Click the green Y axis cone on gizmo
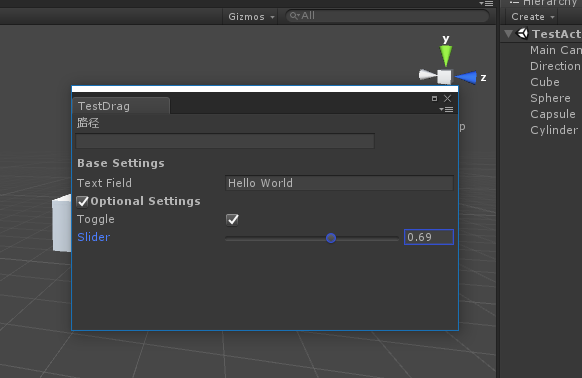Image resolution: width=582 pixels, height=378 pixels. [x=446, y=55]
